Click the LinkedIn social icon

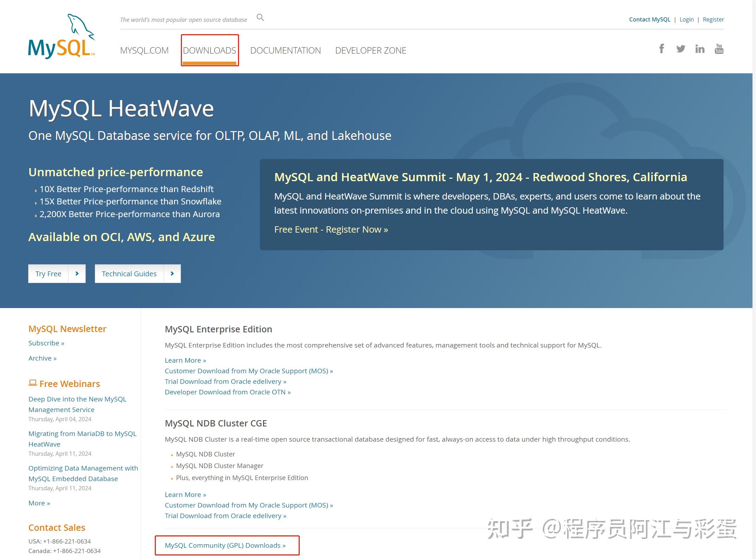coord(700,49)
